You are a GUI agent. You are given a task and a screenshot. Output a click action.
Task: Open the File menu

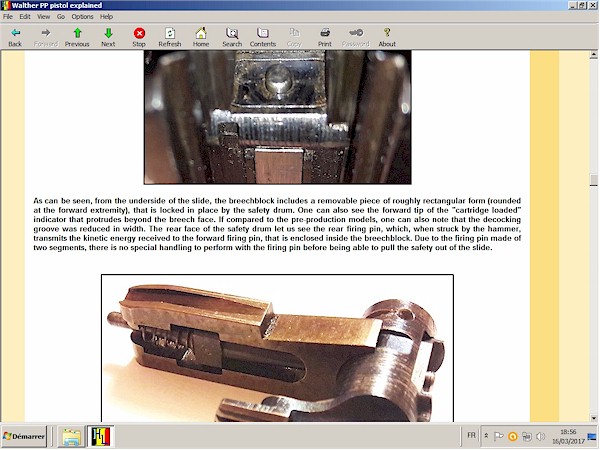(8, 16)
